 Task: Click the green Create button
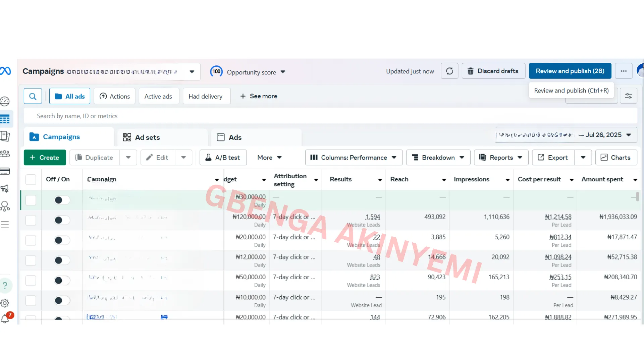click(x=45, y=158)
